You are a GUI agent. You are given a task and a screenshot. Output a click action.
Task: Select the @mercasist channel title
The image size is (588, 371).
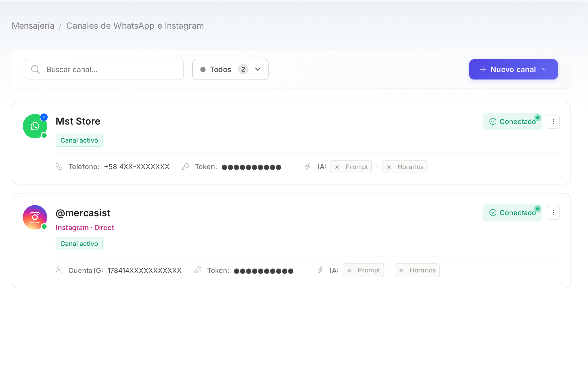point(83,213)
